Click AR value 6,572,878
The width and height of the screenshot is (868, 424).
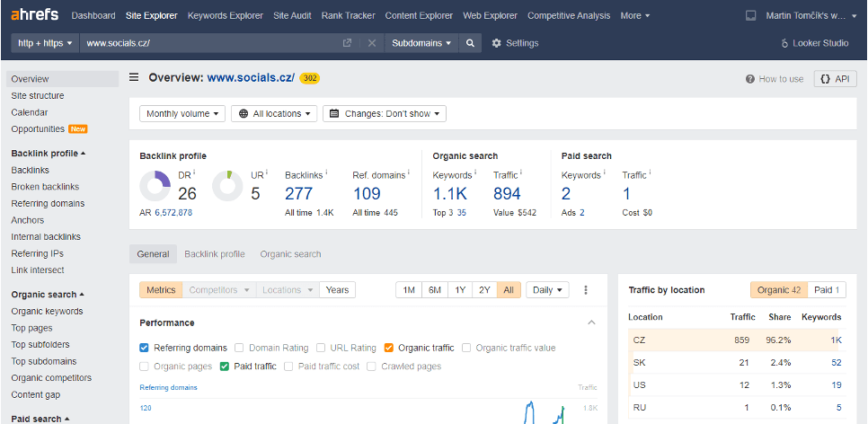pos(173,213)
